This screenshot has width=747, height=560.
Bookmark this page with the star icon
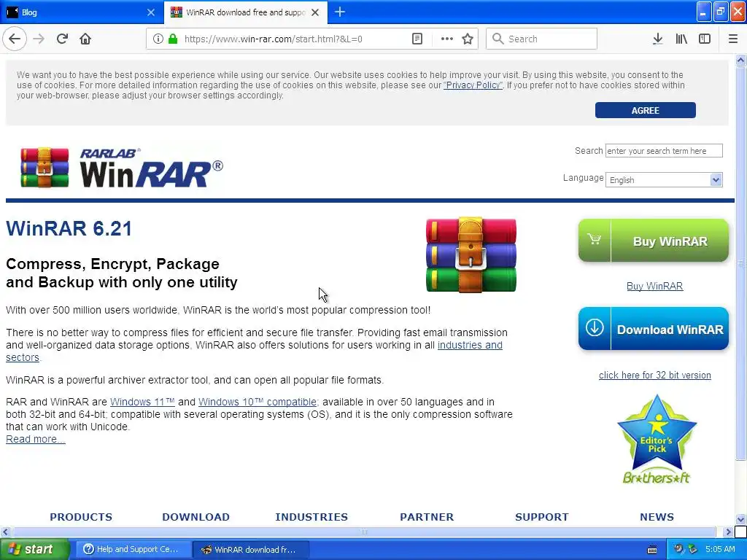click(468, 39)
